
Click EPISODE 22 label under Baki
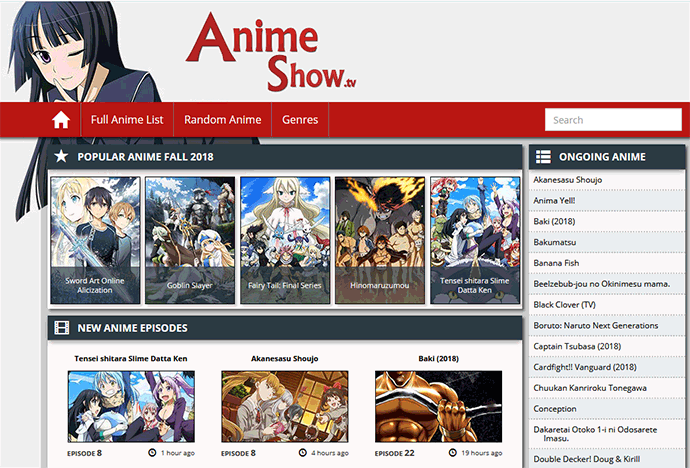394,453
